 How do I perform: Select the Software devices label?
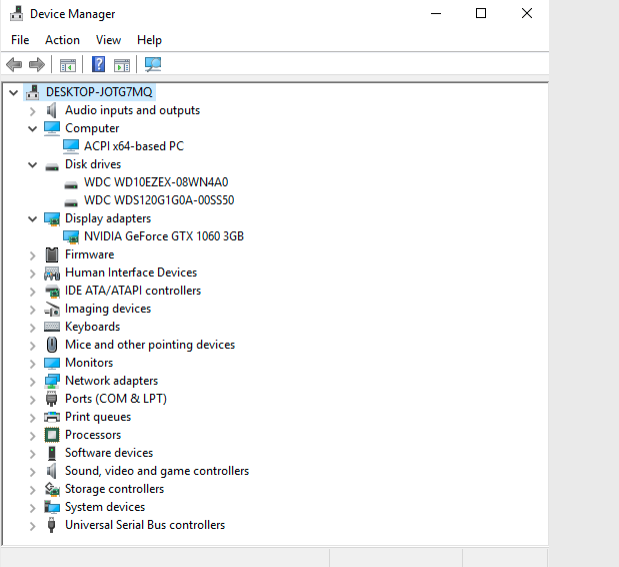click(x=109, y=453)
